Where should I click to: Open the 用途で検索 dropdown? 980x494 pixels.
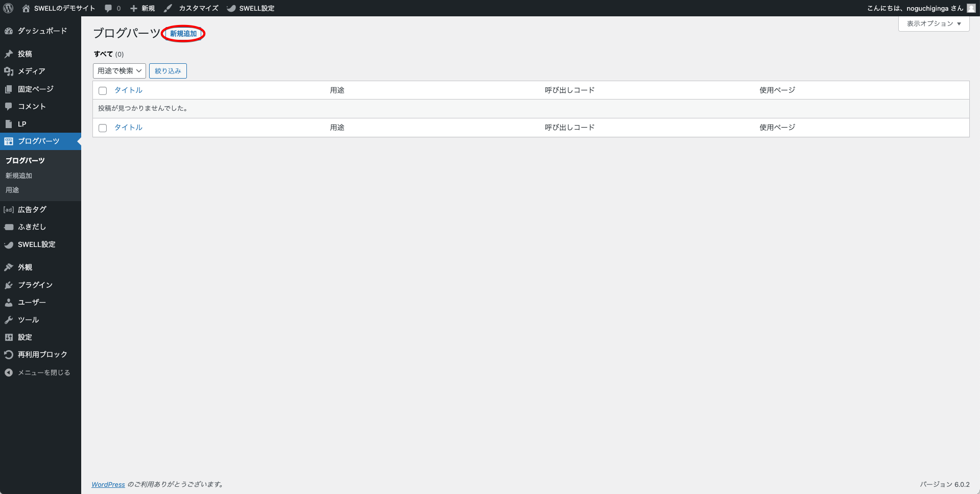pyautogui.click(x=119, y=71)
